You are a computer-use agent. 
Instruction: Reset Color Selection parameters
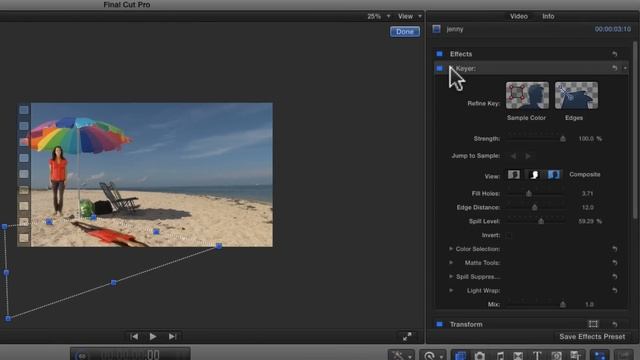[x=615, y=249]
